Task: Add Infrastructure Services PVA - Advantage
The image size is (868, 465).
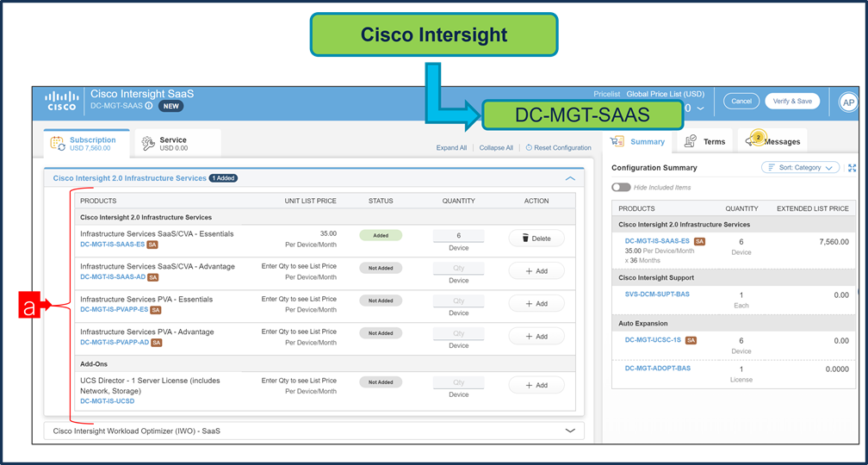Action: tap(536, 336)
